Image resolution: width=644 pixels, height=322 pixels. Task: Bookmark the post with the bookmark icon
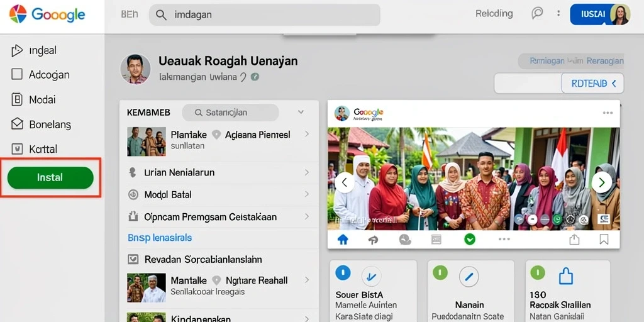pyautogui.click(x=604, y=240)
